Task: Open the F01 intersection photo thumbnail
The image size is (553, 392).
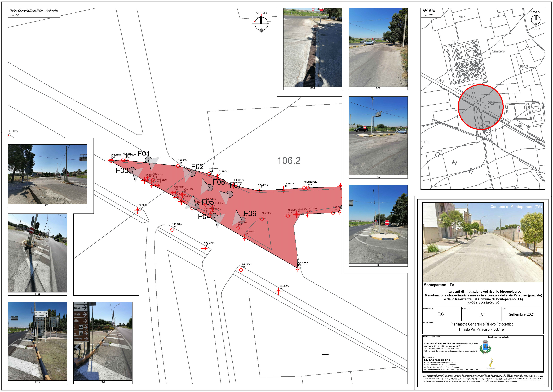Action: pyautogui.click(x=47, y=174)
